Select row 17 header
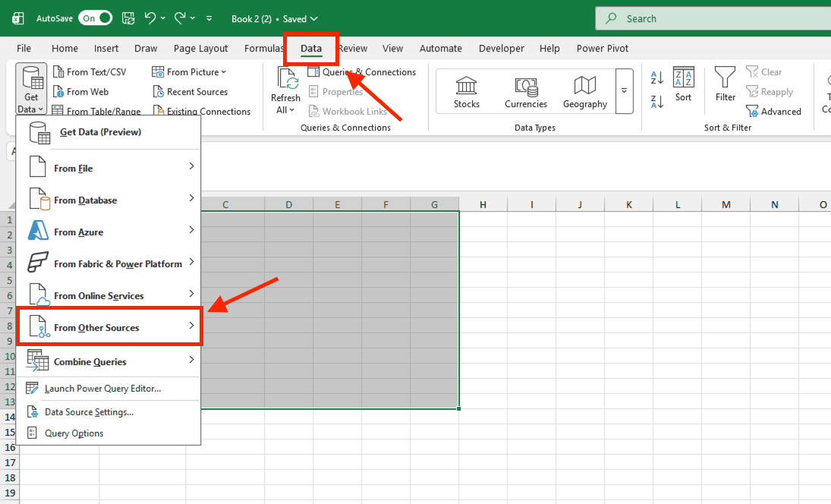 10,462
